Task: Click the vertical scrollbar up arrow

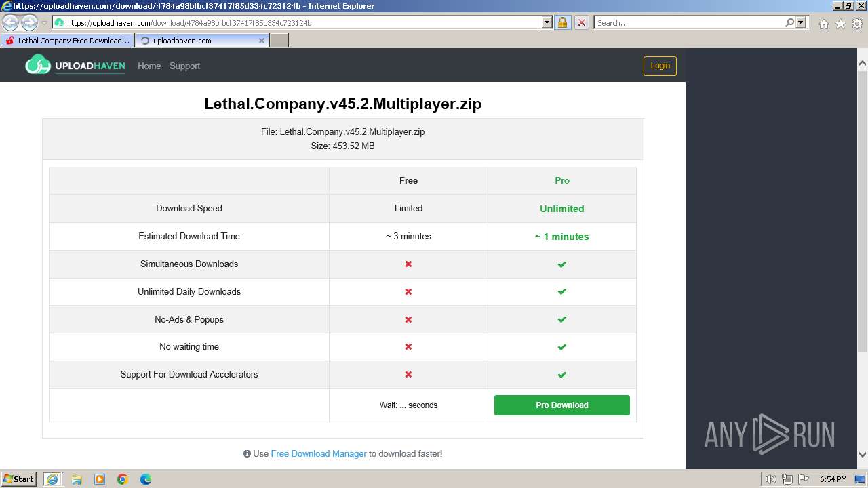Action: (x=863, y=63)
